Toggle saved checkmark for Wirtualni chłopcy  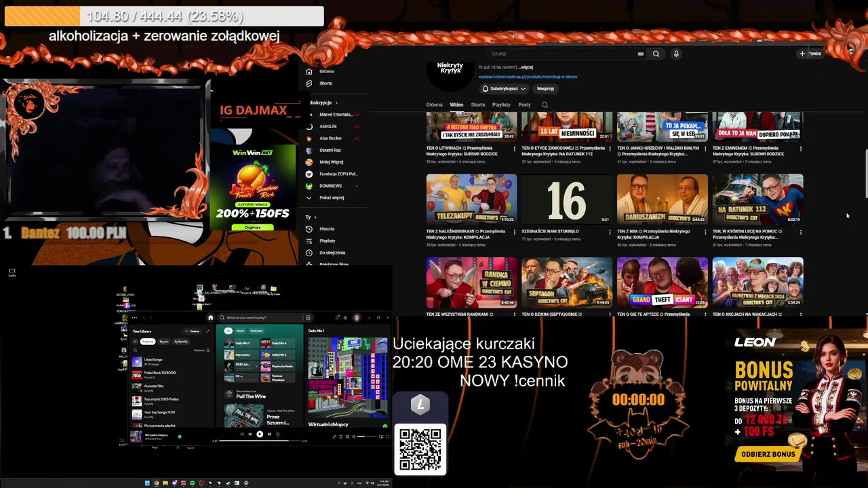click(180, 436)
